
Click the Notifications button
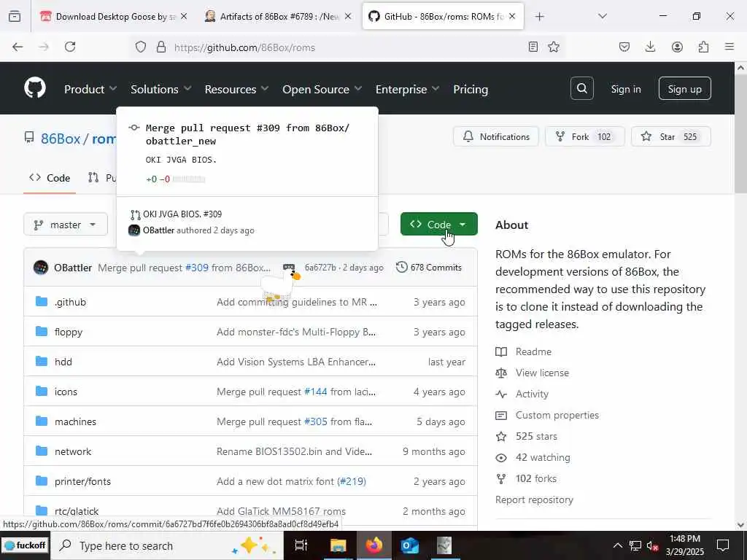[496, 136]
